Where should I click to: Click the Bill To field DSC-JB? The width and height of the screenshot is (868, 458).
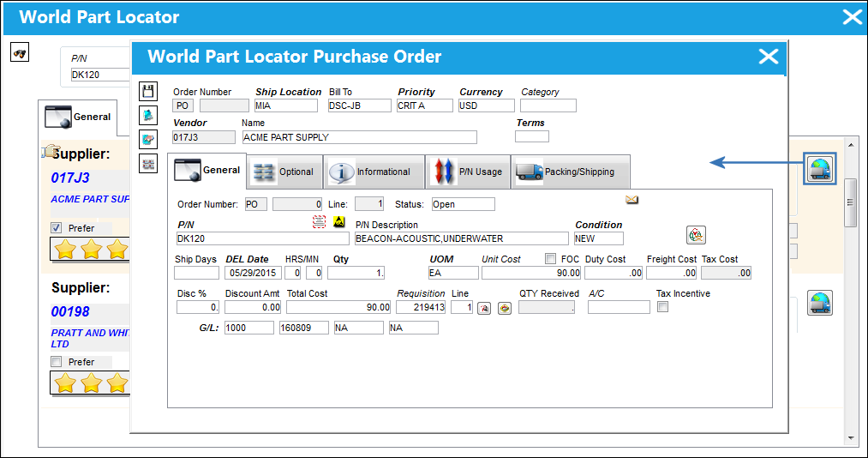pos(359,105)
